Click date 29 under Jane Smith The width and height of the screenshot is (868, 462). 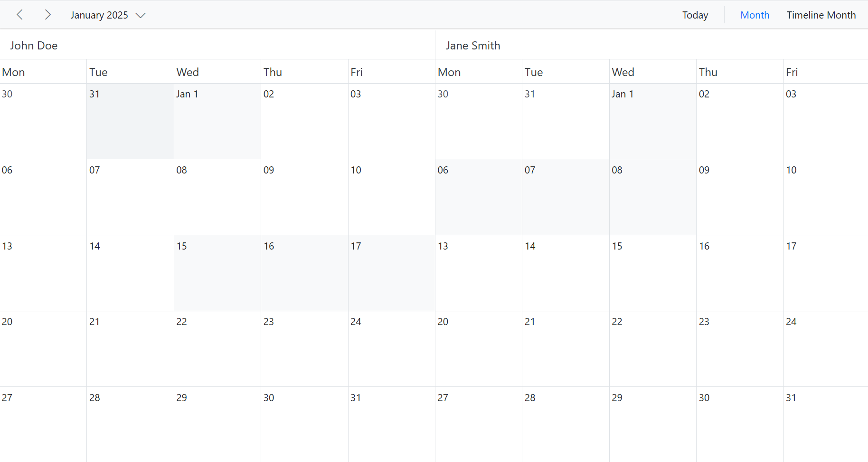[x=617, y=398]
